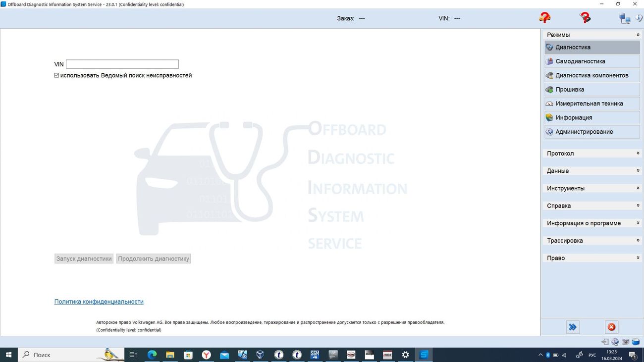Click the vehicle help question mark icon

point(544,18)
